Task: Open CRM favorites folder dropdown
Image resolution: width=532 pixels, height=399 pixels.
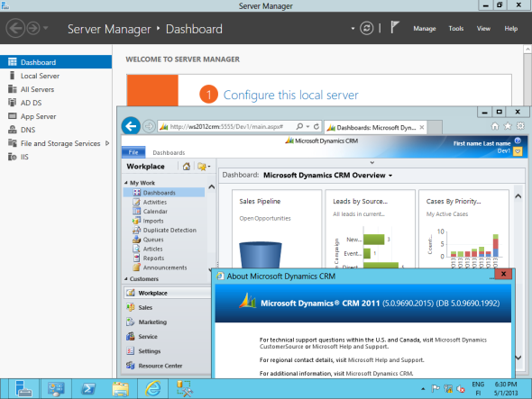Action: (x=204, y=167)
